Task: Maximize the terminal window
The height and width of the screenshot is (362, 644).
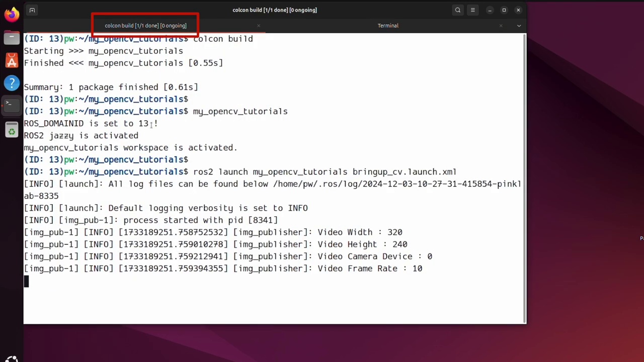Action: pos(504,10)
